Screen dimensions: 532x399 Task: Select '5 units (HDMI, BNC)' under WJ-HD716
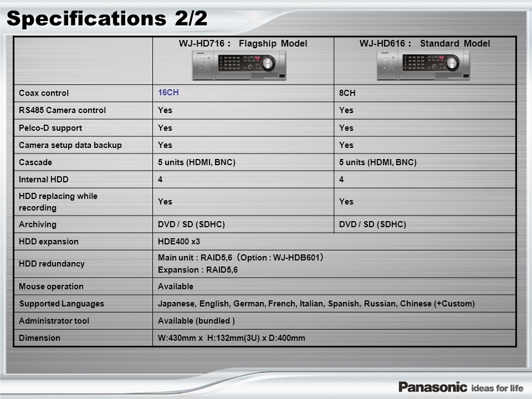point(196,162)
